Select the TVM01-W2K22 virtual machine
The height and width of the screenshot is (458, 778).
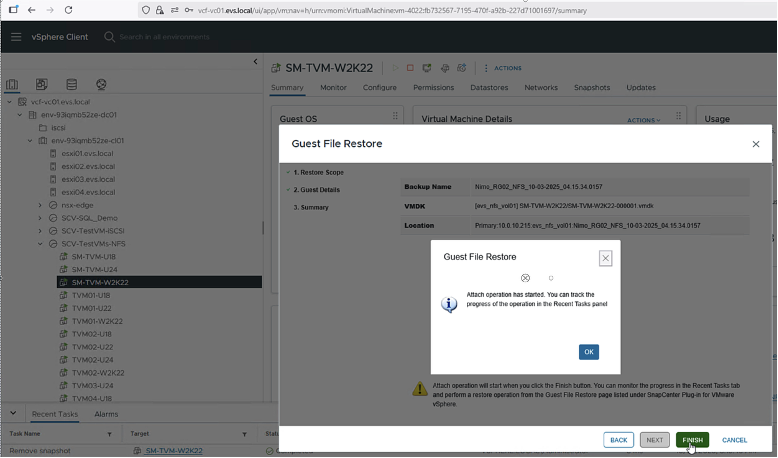[x=97, y=321]
